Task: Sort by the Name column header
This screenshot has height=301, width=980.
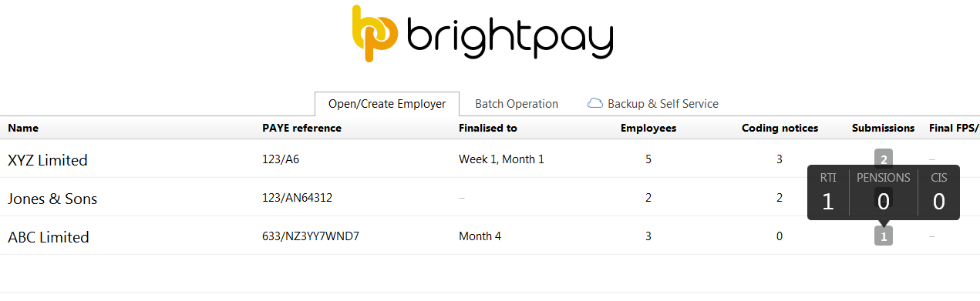Action: tap(23, 128)
